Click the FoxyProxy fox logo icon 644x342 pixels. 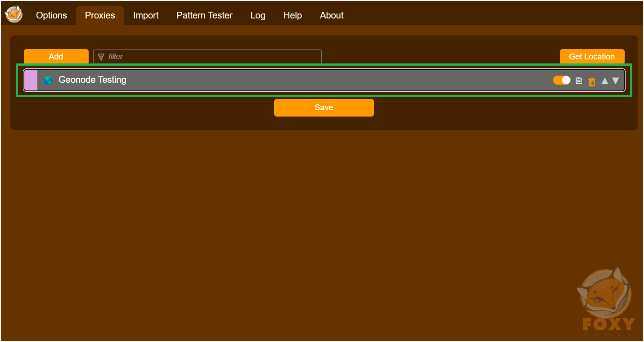point(14,14)
